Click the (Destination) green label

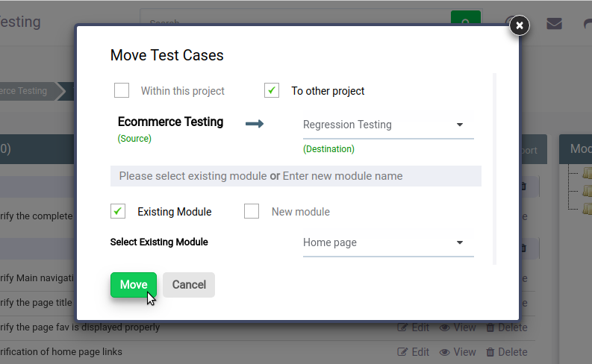[x=328, y=149]
